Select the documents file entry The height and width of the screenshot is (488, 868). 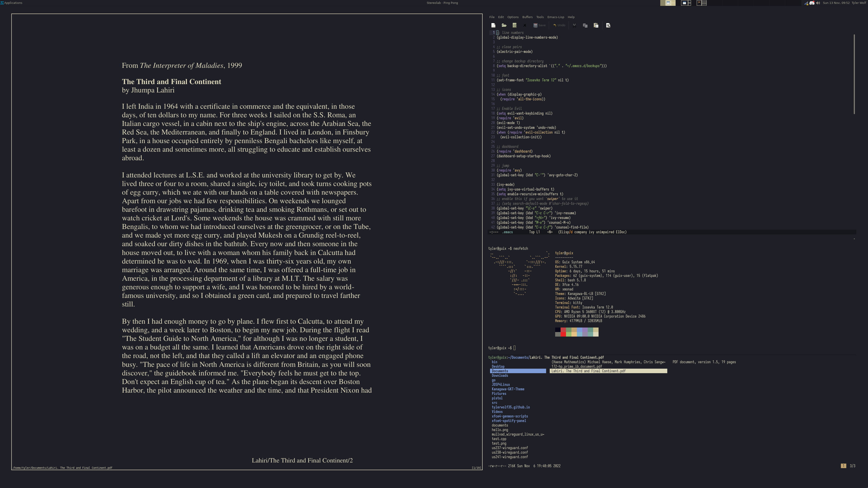click(500, 425)
